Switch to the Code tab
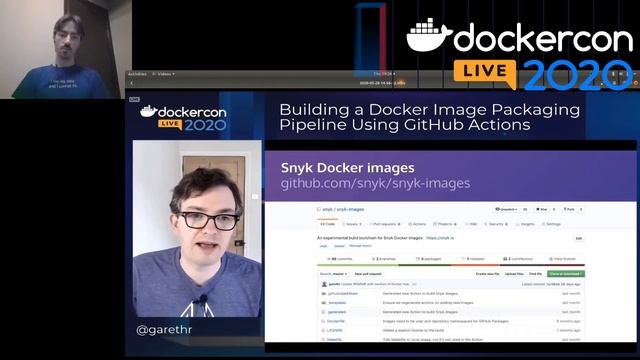This screenshot has height=360, width=640. click(x=327, y=224)
